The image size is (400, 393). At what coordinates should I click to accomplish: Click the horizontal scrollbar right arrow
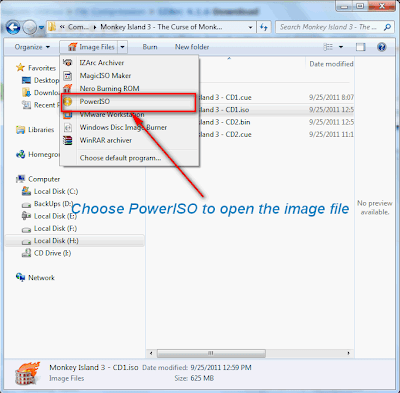point(349,353)
